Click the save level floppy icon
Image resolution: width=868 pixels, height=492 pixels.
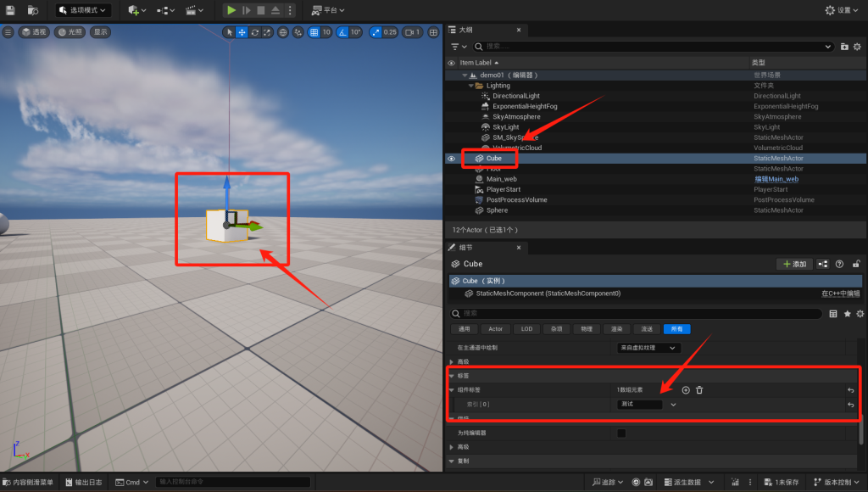click(10, 10)
